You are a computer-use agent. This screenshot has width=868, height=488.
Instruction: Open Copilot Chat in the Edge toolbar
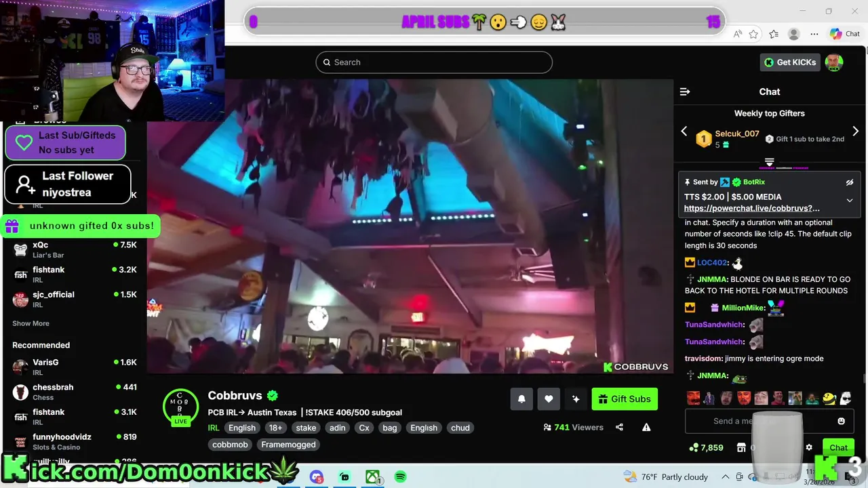coord(844,34)
